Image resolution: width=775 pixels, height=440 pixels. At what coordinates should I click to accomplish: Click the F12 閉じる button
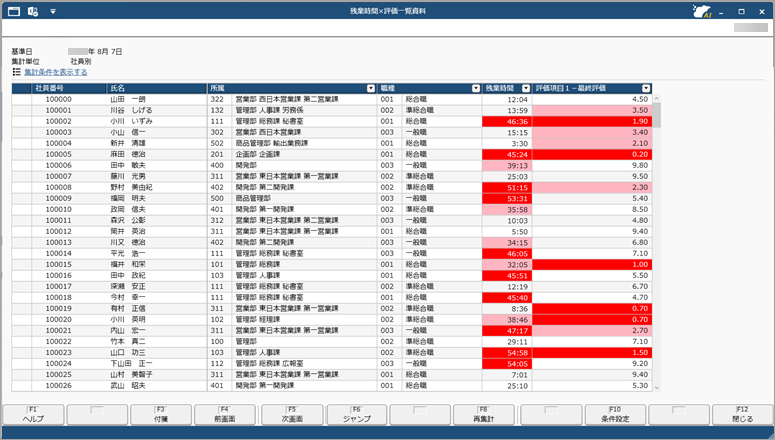[x=742, y=414]
